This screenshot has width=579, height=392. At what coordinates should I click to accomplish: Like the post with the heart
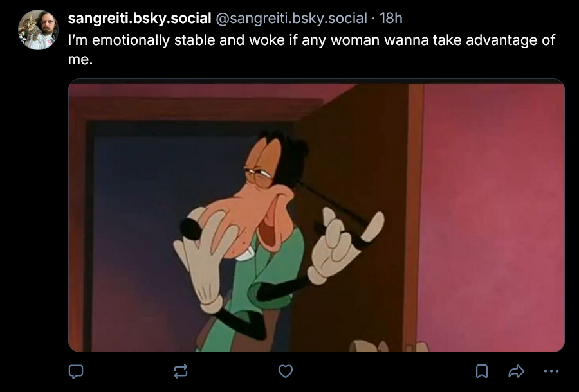[x=286, y=371]
